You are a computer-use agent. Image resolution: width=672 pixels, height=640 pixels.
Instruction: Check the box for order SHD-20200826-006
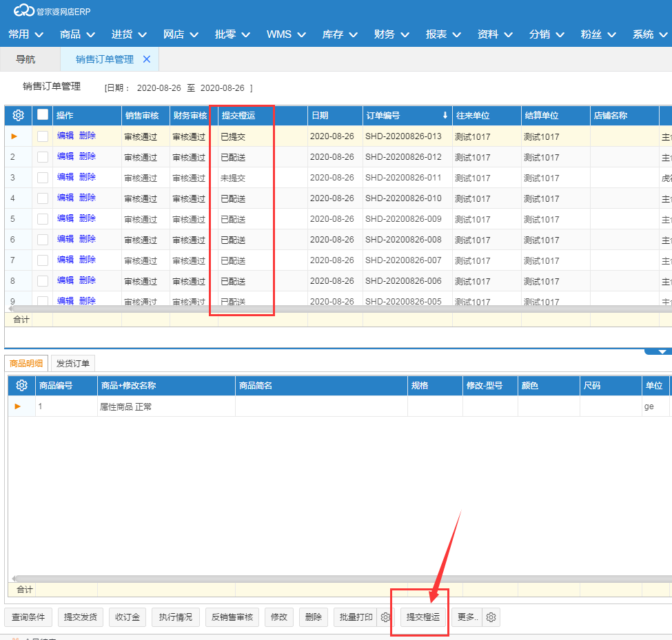point(43,280)
